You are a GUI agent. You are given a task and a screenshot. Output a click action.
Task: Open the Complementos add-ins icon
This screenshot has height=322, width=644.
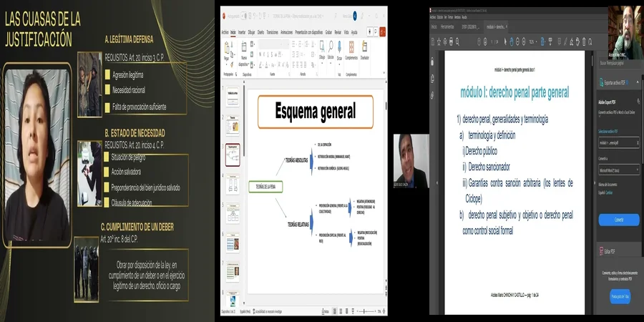[x=351, y=47]
